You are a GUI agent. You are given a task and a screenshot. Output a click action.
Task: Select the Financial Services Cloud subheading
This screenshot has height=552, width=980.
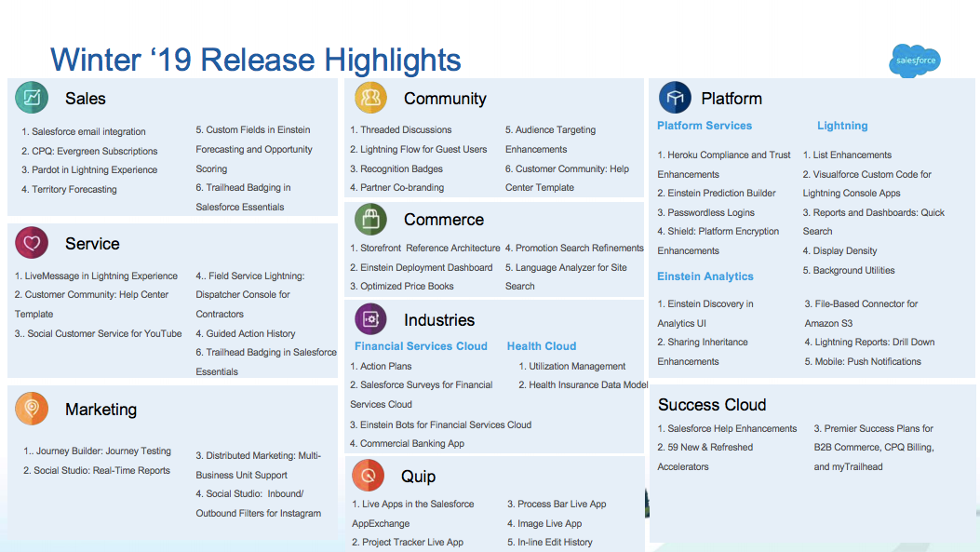point(421,346)
